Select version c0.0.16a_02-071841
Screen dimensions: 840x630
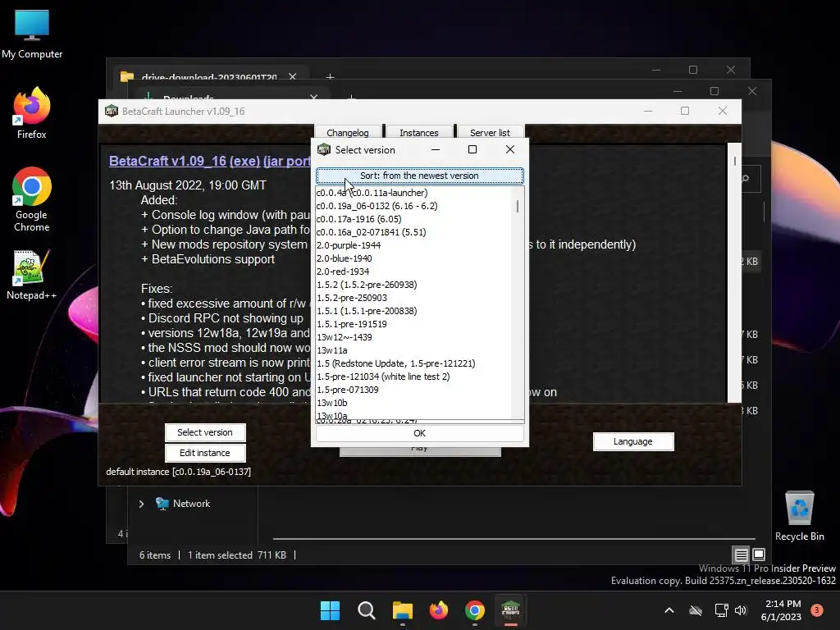(x=413, y=232)
